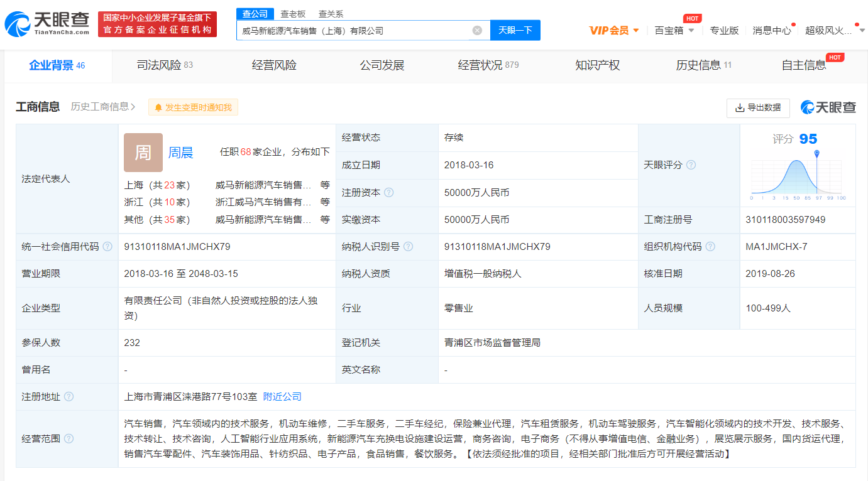Switch to the 查老板 search tab
This screenshot has width=868, height=481.
click(x=293, y=14)
